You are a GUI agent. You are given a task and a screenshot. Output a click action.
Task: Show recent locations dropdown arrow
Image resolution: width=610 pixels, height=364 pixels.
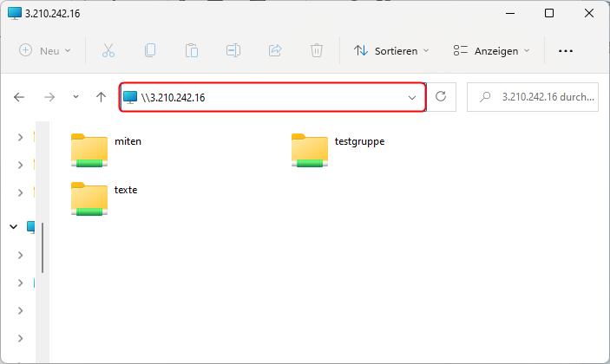tap(75, 97)
